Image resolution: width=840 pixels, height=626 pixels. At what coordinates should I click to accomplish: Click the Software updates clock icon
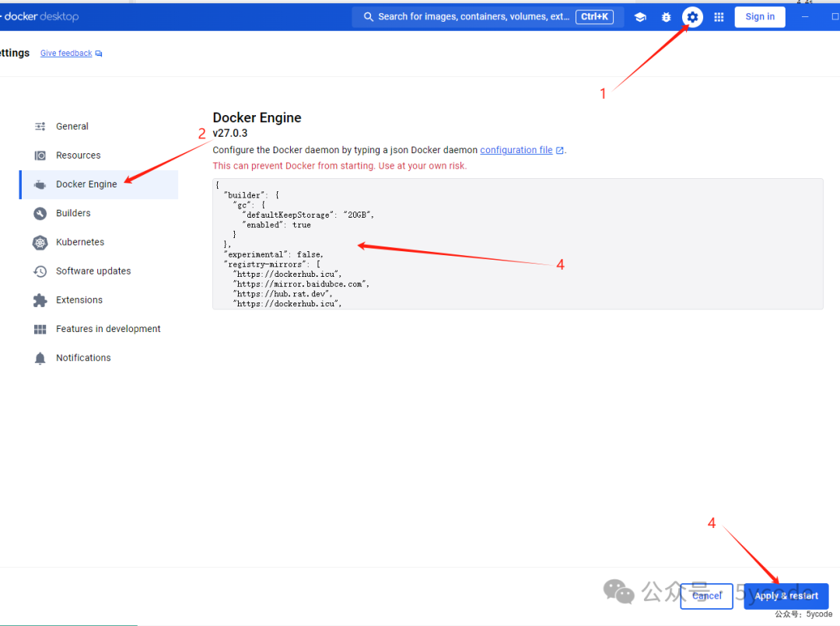click(x=40, y=271)
